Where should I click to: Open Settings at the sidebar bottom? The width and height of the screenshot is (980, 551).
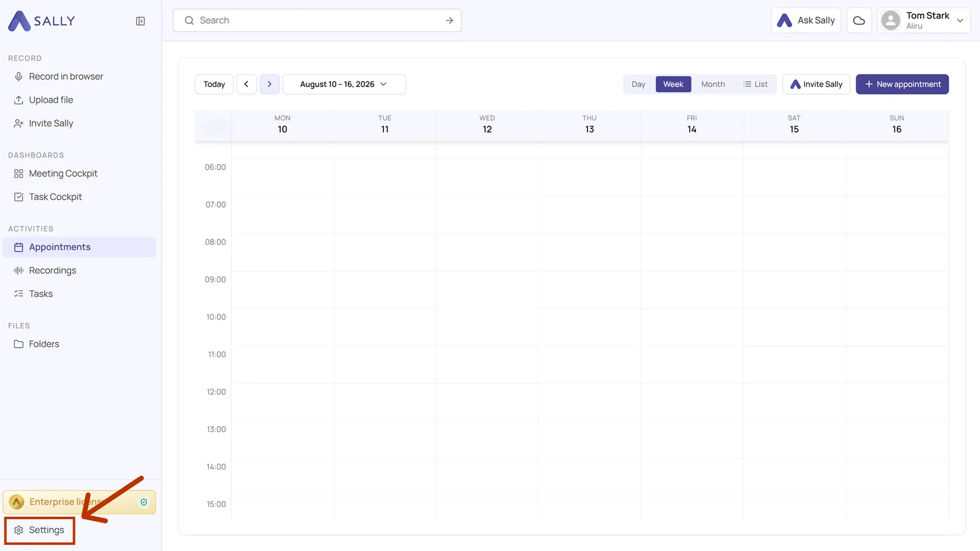point(40,530)
